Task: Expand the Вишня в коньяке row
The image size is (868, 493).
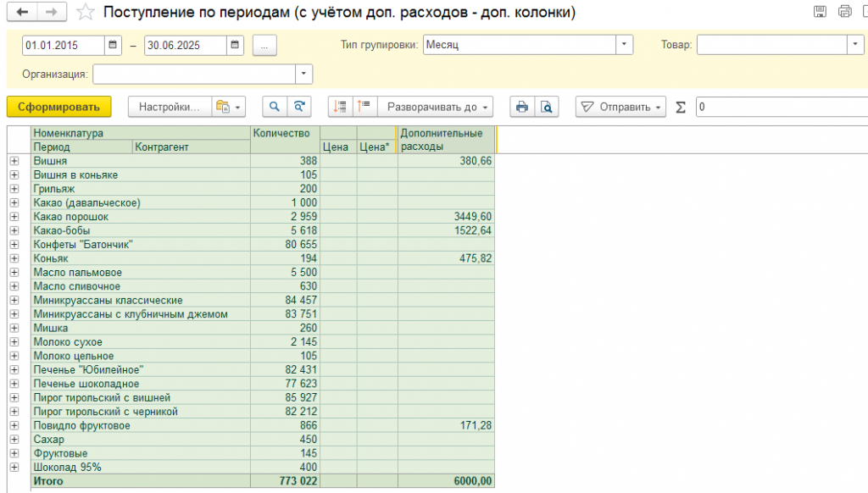Action: 14,174
